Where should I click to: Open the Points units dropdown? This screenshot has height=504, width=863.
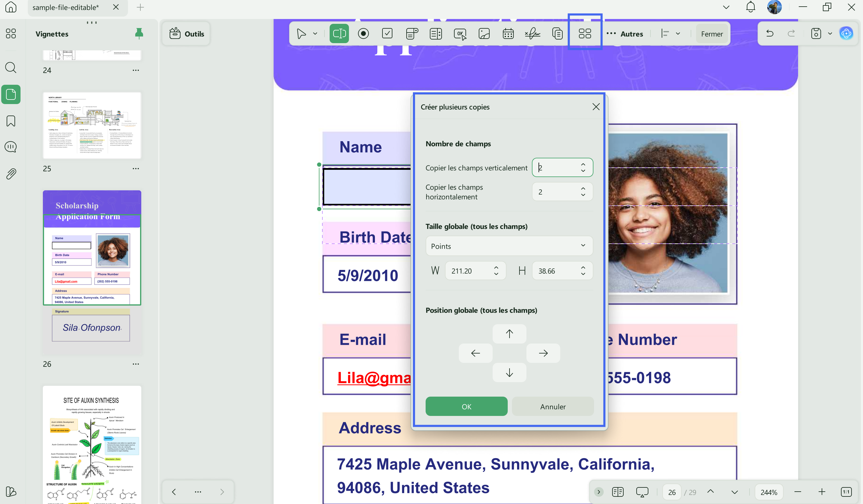[x=509, y=246]
